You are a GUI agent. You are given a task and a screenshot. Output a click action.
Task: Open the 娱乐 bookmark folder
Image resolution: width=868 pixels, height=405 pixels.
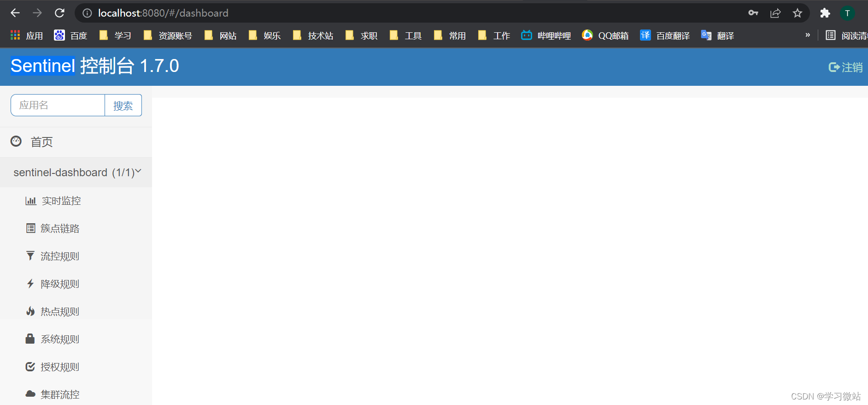click(x=264, y=36)
